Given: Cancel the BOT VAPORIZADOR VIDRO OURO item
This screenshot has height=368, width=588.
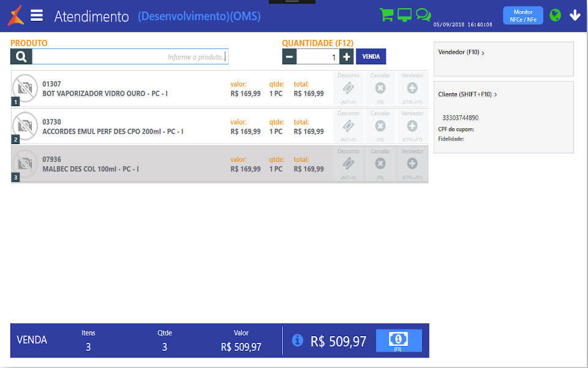Looking at the screenshot, I should click(380, 88).
